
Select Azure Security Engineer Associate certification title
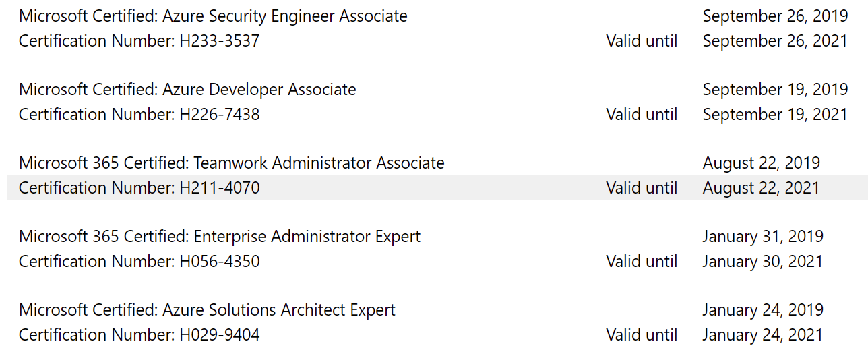[x=213, y=16]
